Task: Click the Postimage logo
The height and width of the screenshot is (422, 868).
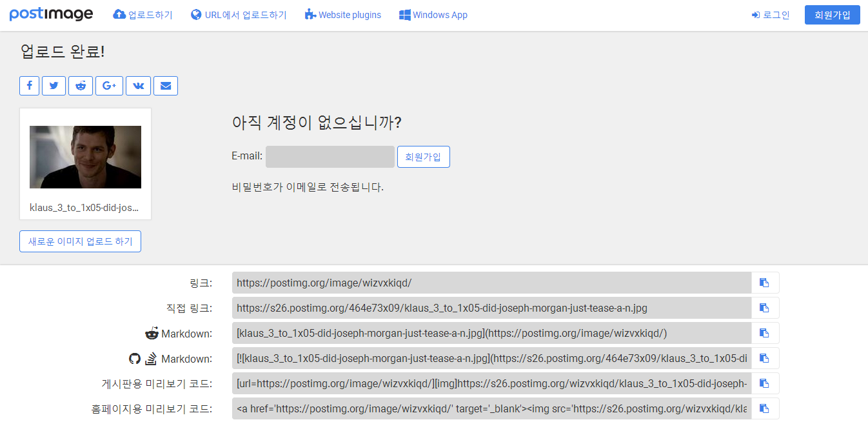Action: point(51,14)
